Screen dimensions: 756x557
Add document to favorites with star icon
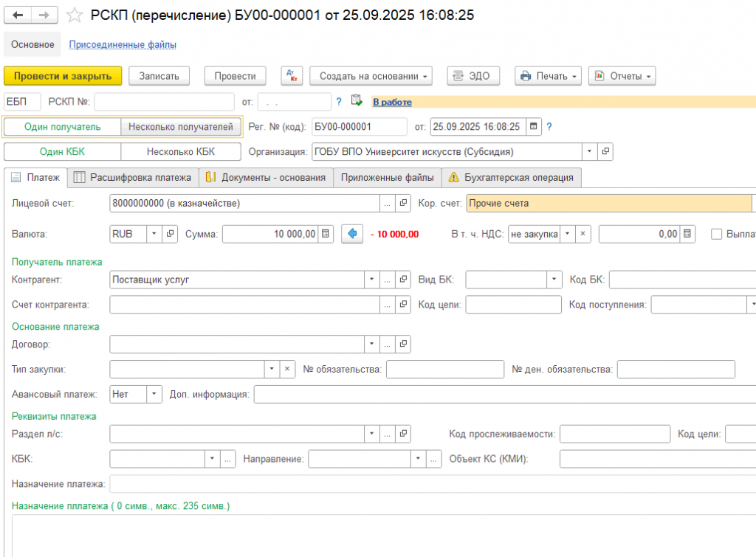75,15
